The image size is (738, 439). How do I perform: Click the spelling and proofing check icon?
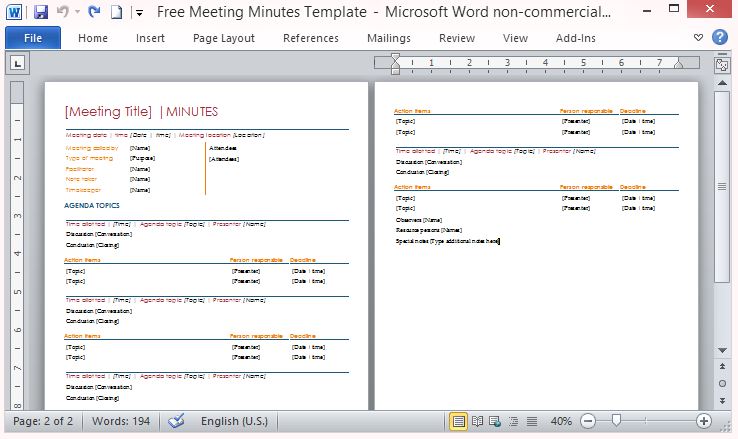pos(177,421)
